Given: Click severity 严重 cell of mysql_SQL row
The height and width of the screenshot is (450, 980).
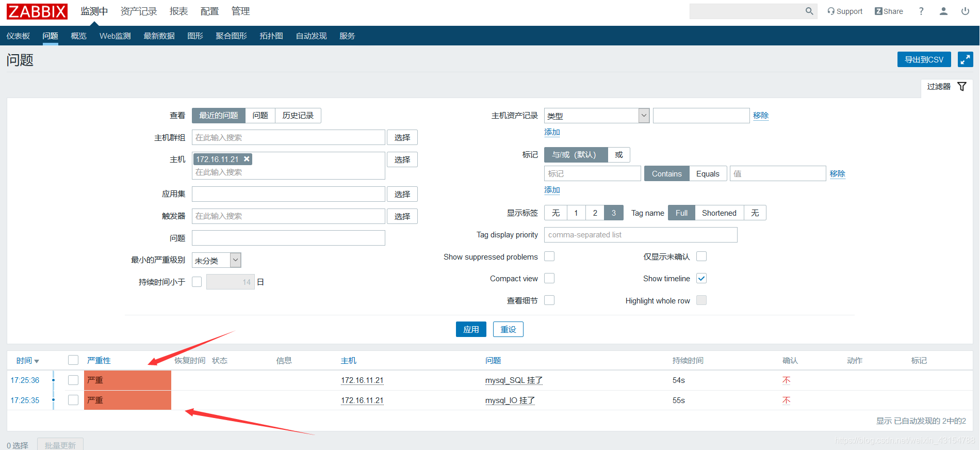Looking at the screenshot, I should click(127, 380).
